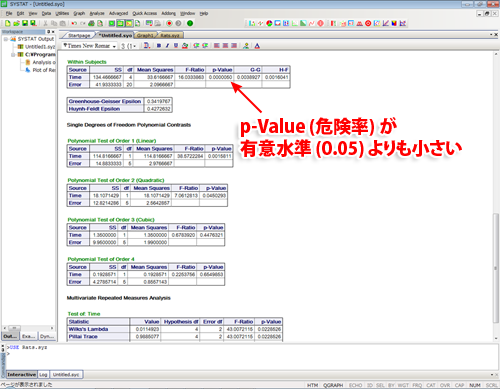Click the Print icon in main toolbar
500x389 pixels.
tap(91, 23)
